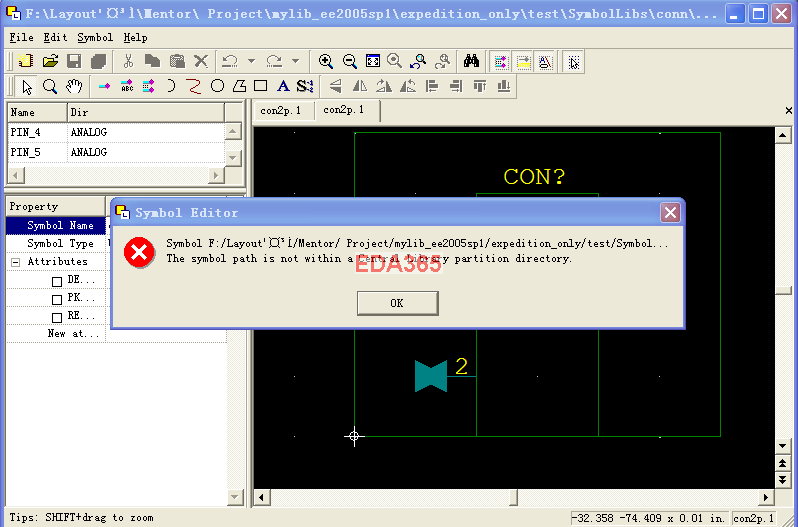Select the PIN_5 row
Viewport: 798px width, 527px height.
point(116,152)
